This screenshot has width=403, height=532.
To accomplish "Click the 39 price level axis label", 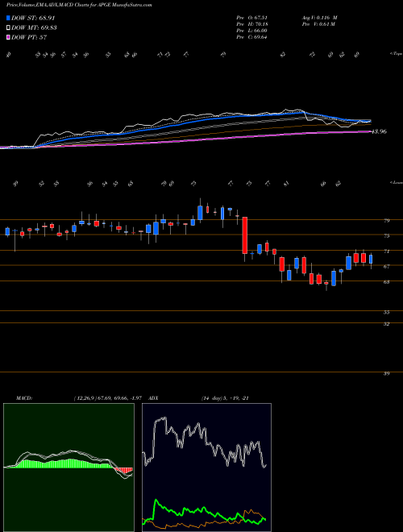I will [386, 373].
